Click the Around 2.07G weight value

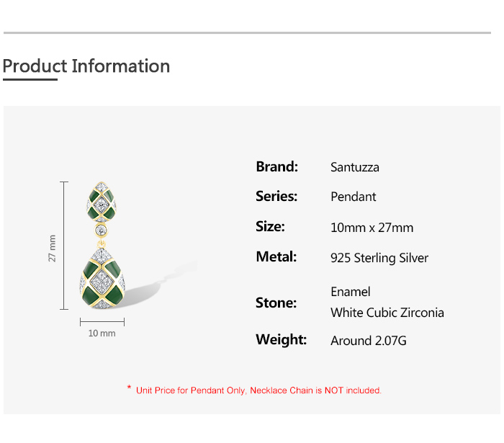pyautogui.click(x=368, y=341)
